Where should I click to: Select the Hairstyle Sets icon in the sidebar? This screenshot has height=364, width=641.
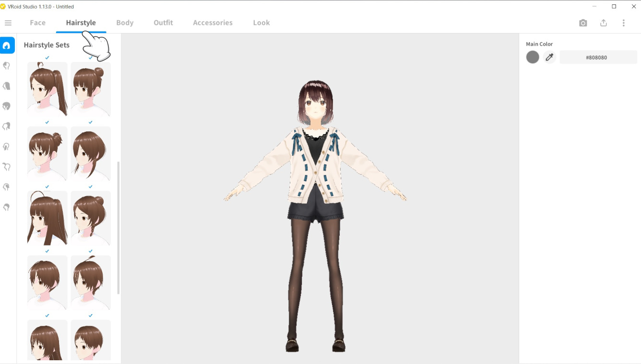pyautogui.click(x=7, y=45)
